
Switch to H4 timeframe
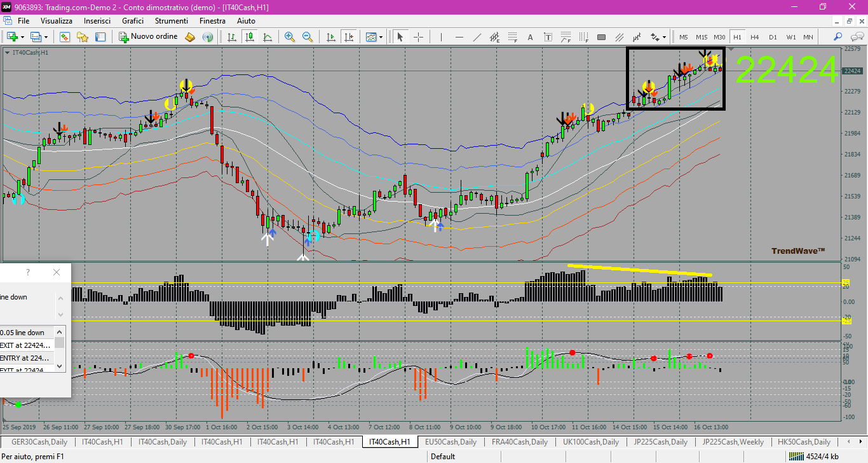[755, 37]
